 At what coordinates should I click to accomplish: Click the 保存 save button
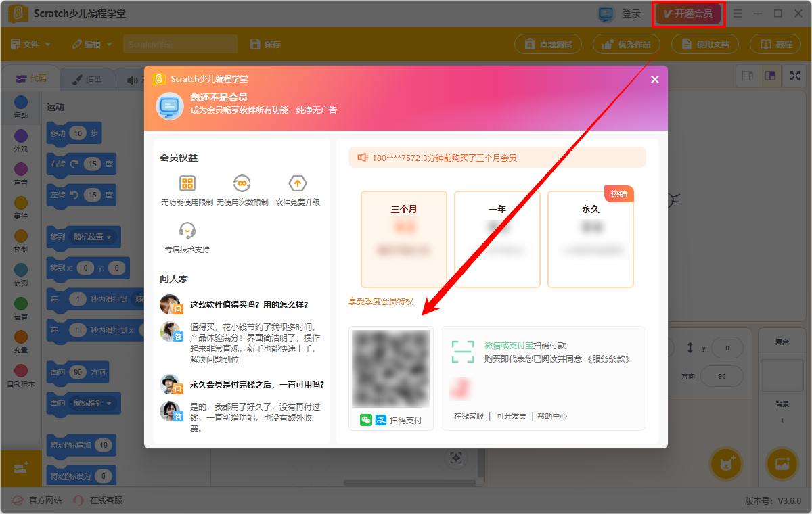(265, 44)
